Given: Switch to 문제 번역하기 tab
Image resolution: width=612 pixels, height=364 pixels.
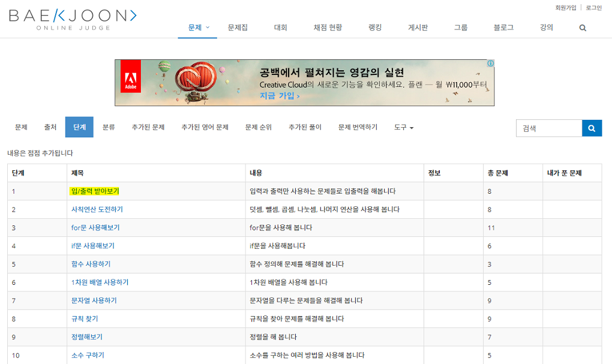Looking at the screenshot, I should 358,127.
